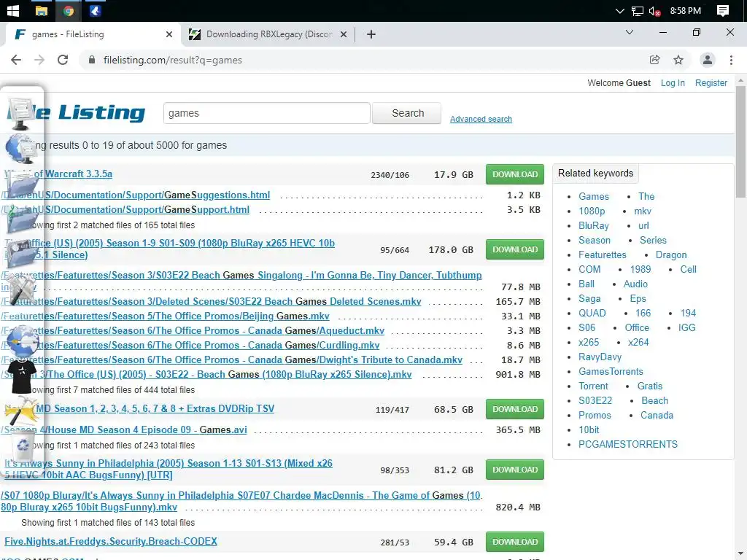Image resolution: width=747 pixels, height=560 pixels.
Task: Click the GamesTorrents related keyword
Action: pyautogui.click(x=611, y=371)
